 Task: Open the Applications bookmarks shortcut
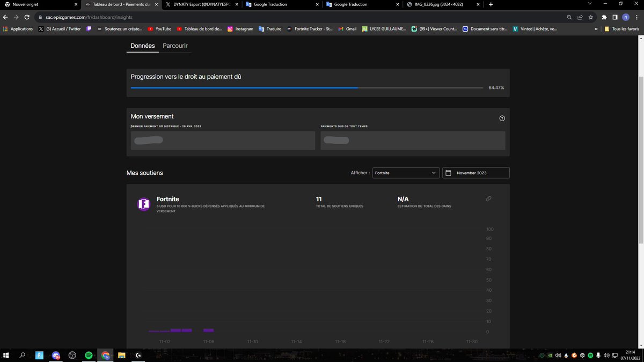[18, 29]
